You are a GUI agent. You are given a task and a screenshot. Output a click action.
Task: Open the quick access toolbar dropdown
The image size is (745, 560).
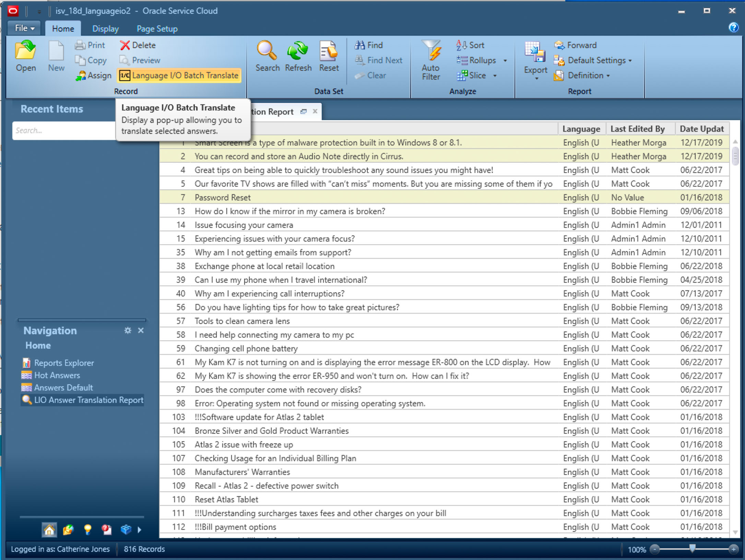[39, 12]
